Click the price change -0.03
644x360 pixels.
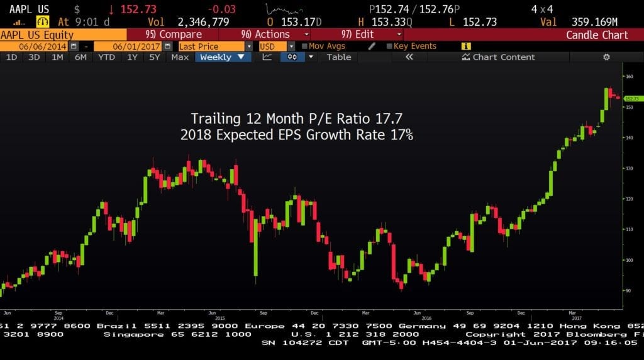coord(221,9)
